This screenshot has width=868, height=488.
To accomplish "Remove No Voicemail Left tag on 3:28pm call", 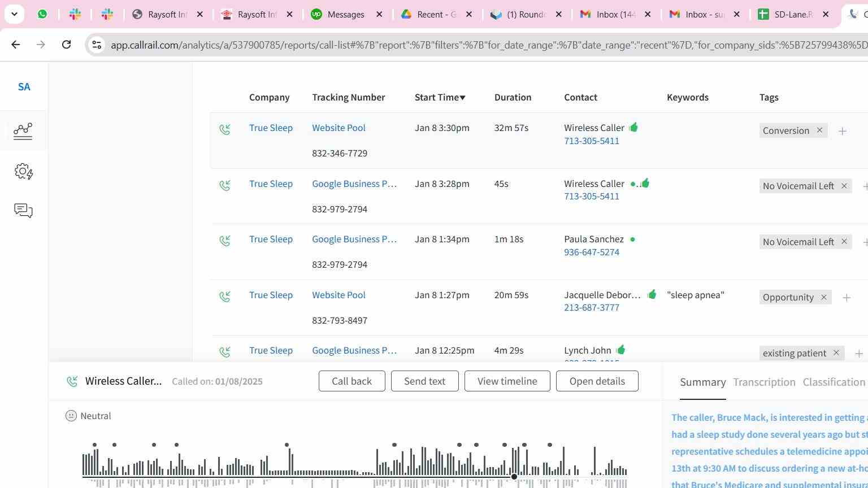I will tap(844, 186).
